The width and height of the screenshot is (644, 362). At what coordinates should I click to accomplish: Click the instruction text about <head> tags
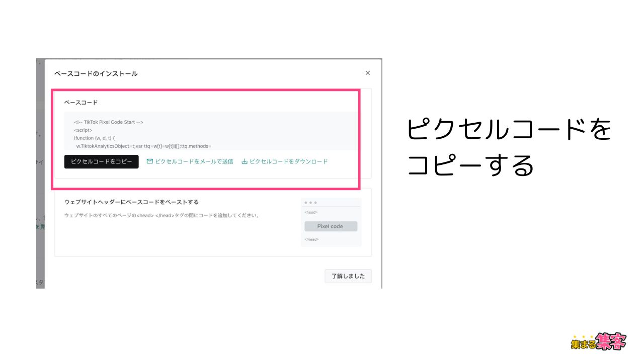(x=162, y=215)
